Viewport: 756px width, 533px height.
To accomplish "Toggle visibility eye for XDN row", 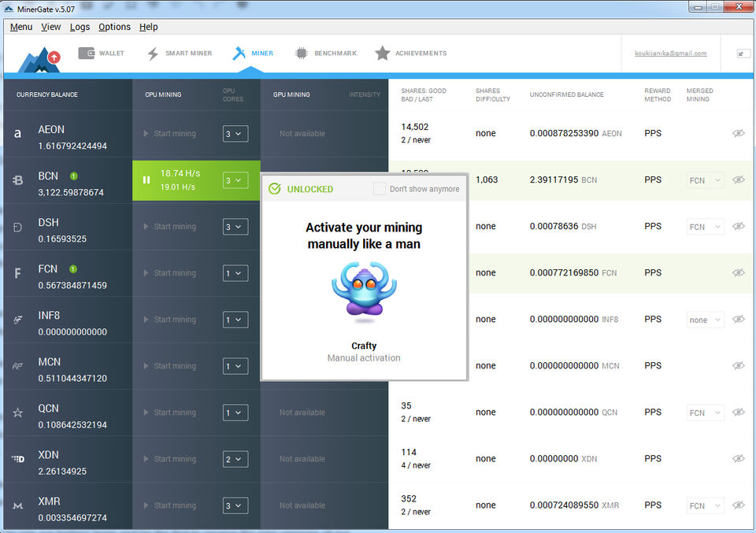I will (738, 458).
